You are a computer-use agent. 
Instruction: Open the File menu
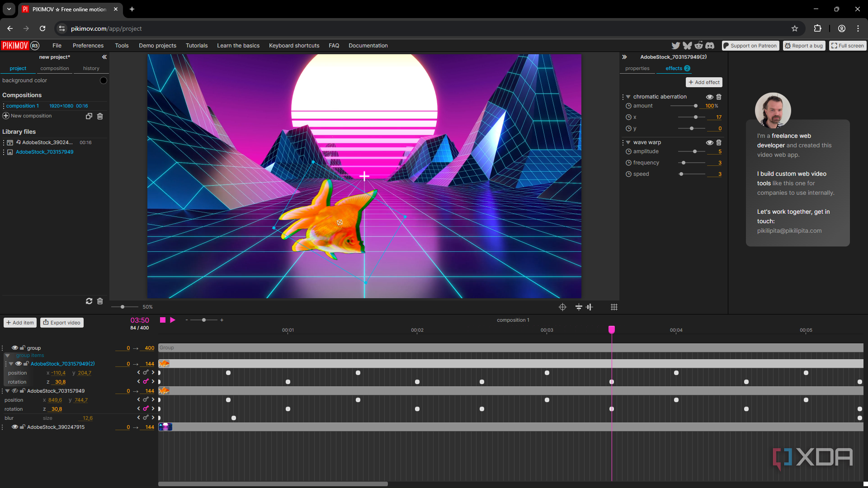coord(57,46)
